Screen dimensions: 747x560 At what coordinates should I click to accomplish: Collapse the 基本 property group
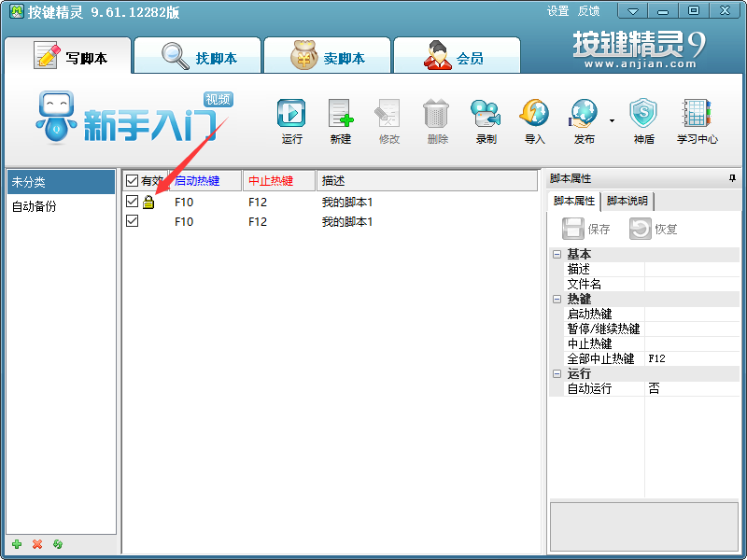557,254
